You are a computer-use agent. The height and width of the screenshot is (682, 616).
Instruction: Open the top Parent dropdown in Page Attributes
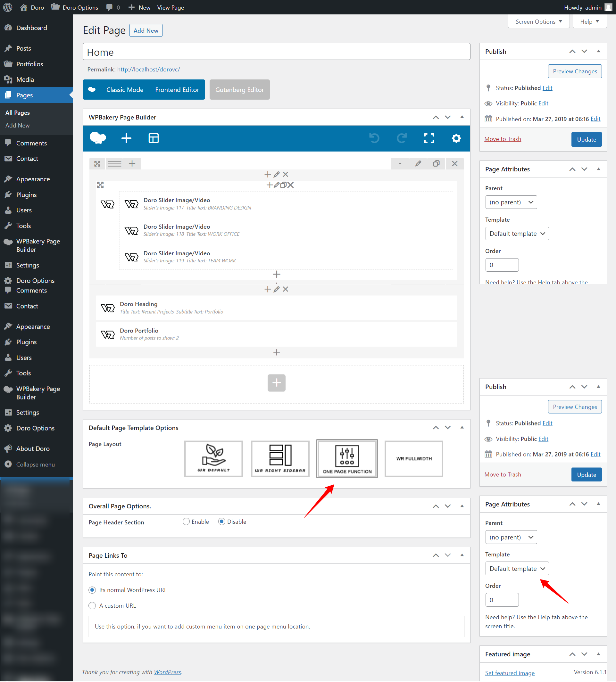[511, 202]
